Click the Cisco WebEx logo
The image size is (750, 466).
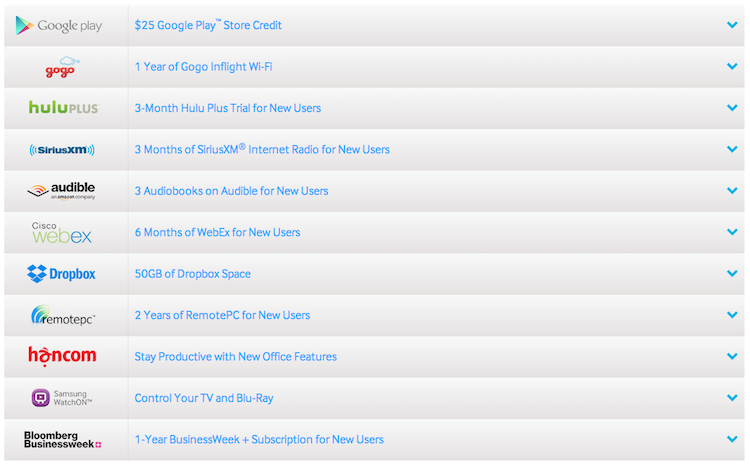61,232
